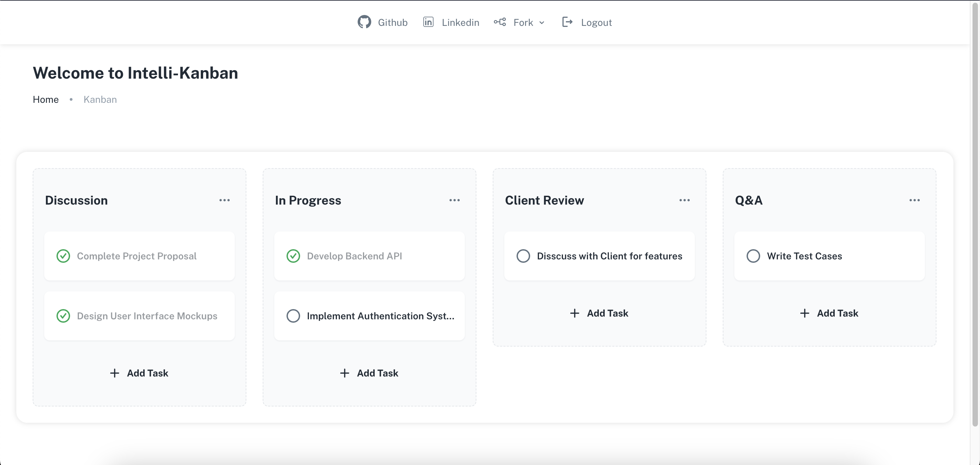Add a task to the Discussion column

[x=139, y=373]
